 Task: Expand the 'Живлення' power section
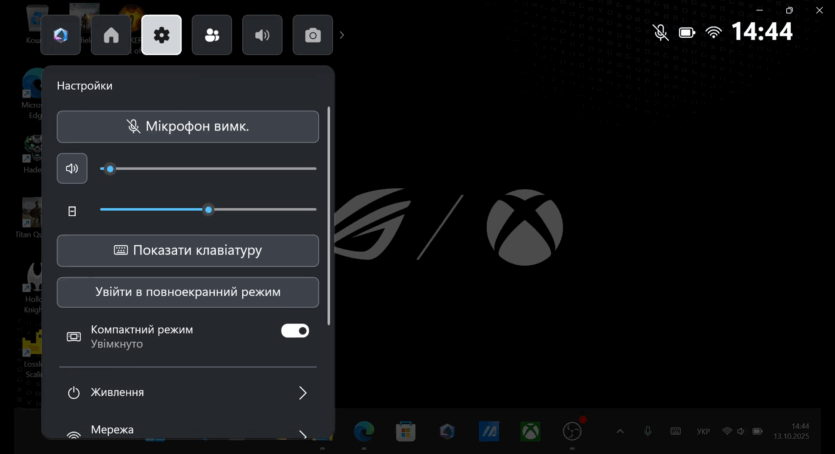click(x=187, y=393)
